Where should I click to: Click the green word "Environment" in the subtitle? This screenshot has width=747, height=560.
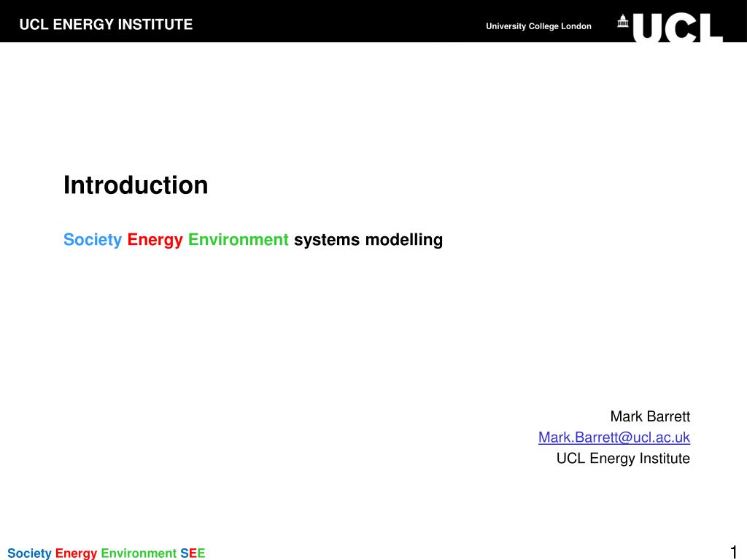pyautogui.click(x=239, y=239)
